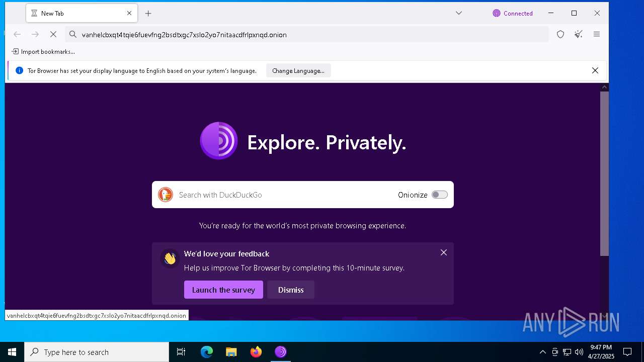The image size is (644, 362).
Task: Click the Windows taskbar search box
Action: pos(97,352)
